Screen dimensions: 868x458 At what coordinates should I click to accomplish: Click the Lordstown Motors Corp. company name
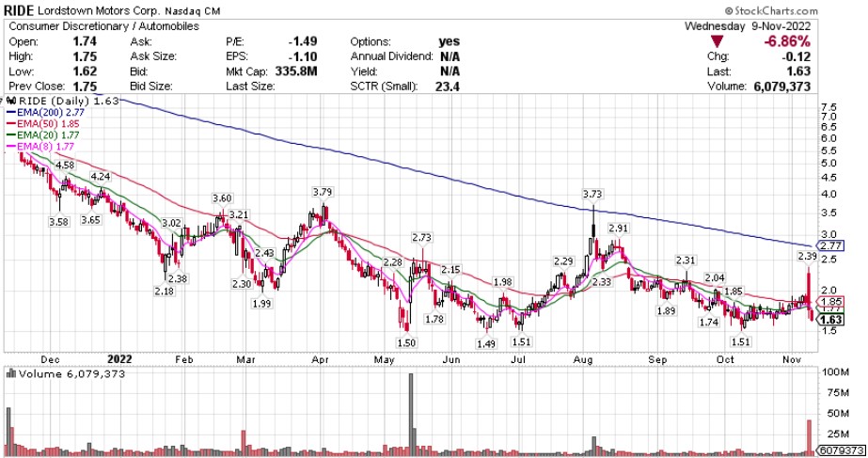(x=99, y=10)
